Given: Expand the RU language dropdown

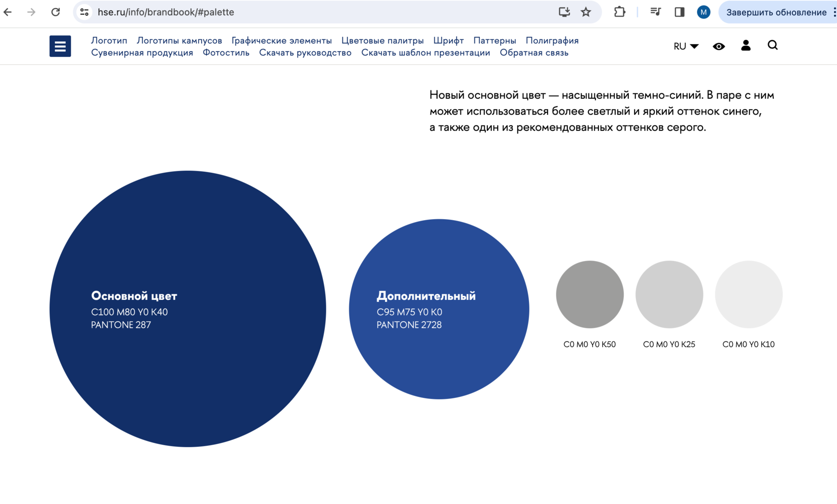Looking at the screenshot, I should click(x=686, y=46).
